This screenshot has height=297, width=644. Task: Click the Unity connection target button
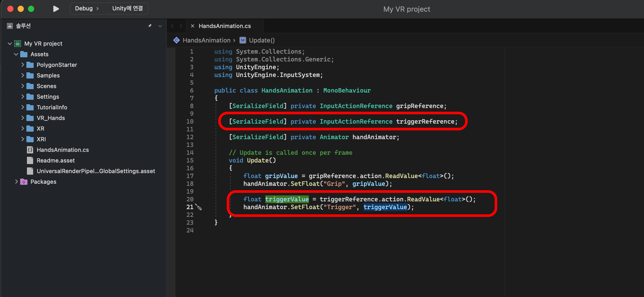(x=127, y=9)
